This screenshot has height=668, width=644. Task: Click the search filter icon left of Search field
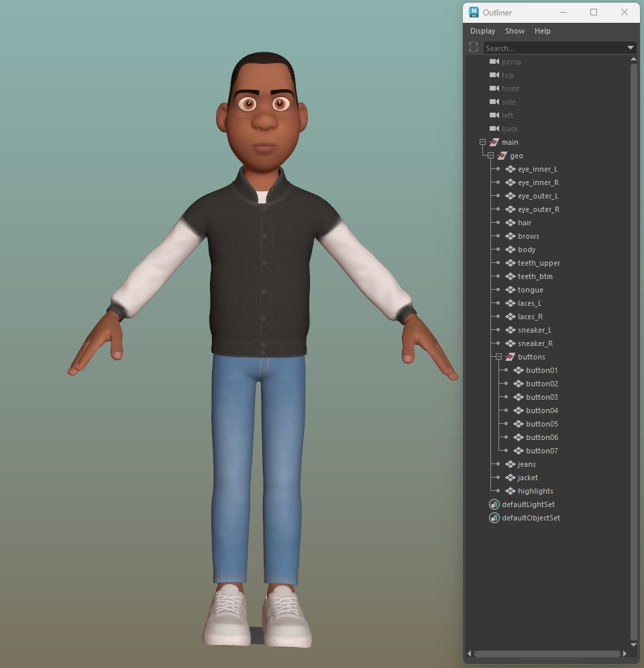pos(474,48)
